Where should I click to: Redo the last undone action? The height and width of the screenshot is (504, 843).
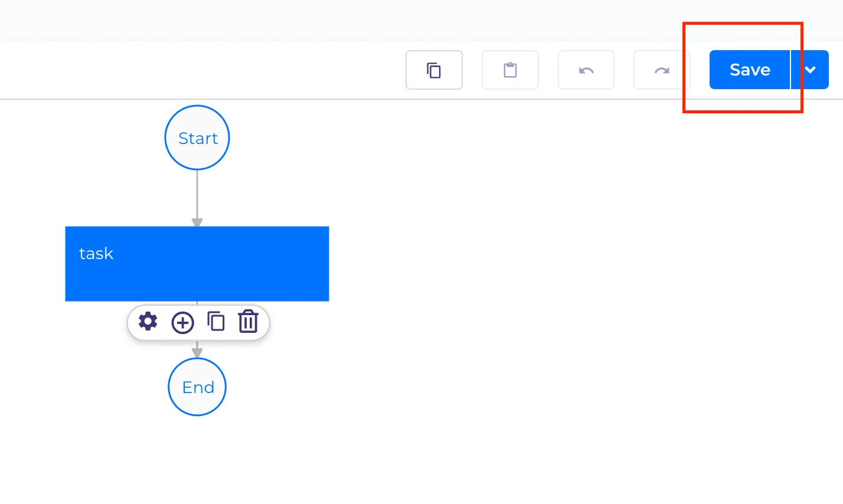(662, 70)
